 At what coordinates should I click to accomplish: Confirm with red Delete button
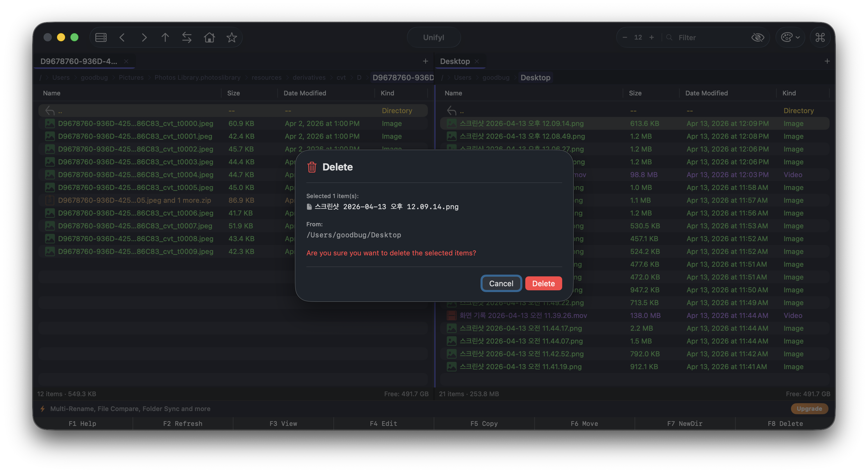pos(543,284)
